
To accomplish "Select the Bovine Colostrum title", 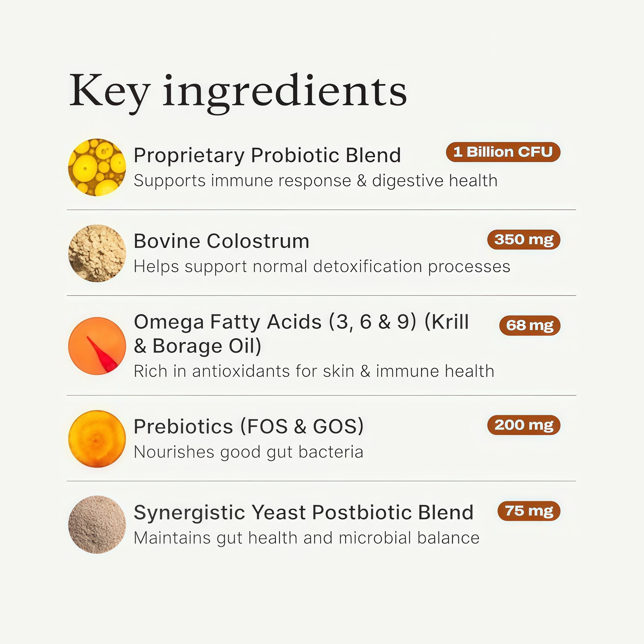I will coord(221,241).
